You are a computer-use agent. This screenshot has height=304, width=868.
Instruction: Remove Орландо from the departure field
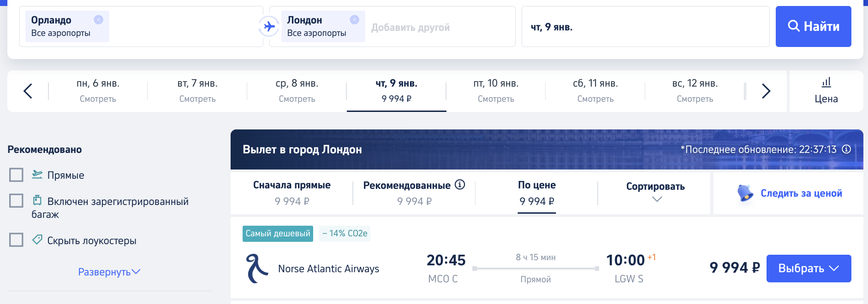[98, 20]
